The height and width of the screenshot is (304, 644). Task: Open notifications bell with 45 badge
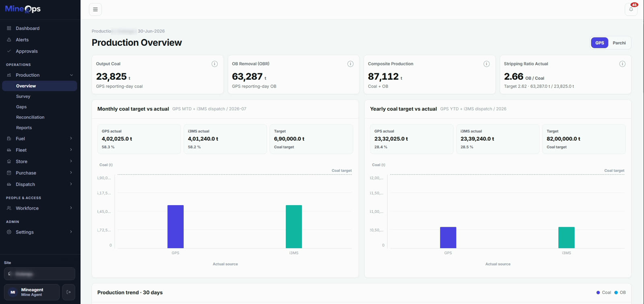tap(631, 9)
